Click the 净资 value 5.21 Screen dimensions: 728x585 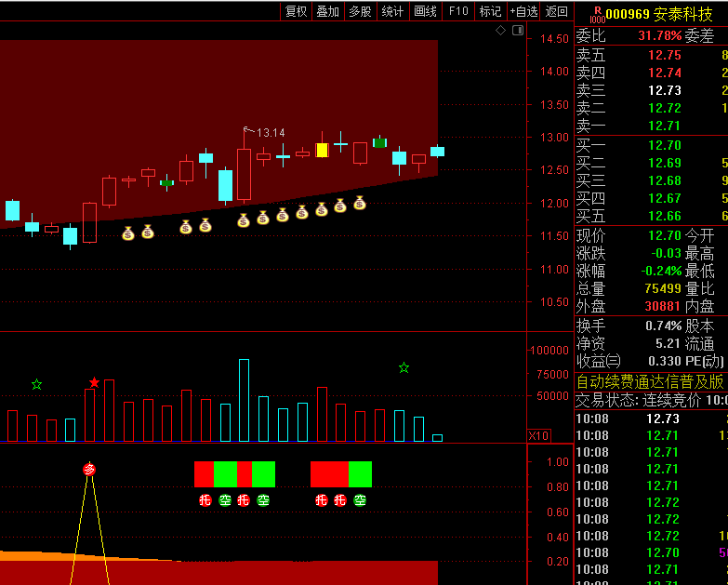click(668, 343)
